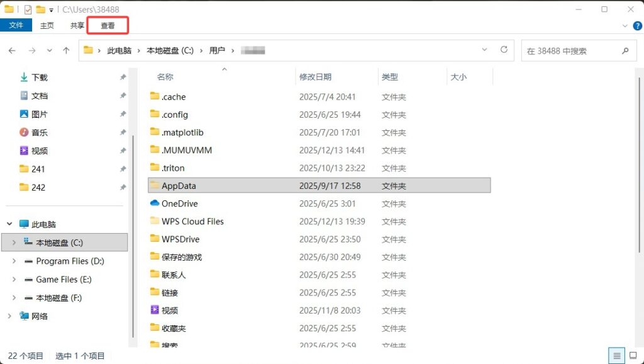
Task: Select 本地磁盘 (F:) drive
Action: point(58,298)
